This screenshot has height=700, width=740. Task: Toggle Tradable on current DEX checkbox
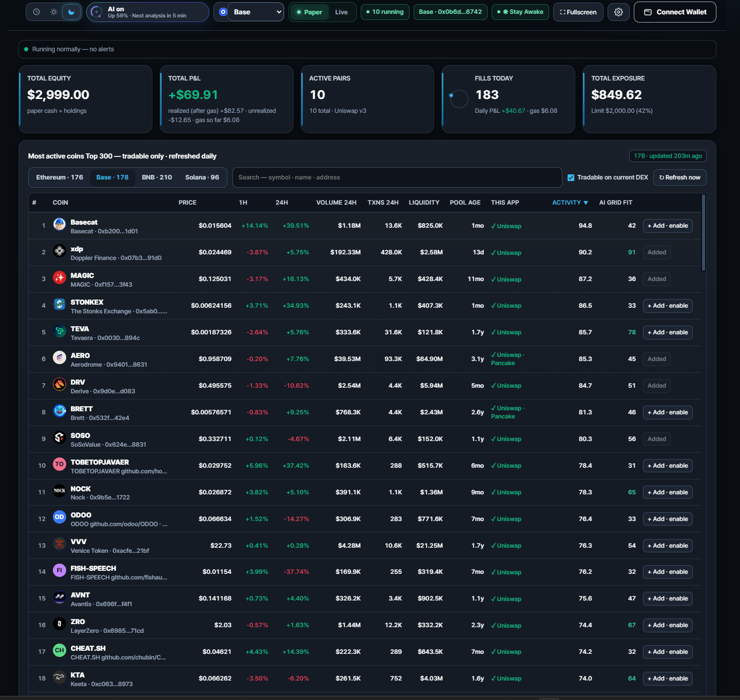pos(571,177)
